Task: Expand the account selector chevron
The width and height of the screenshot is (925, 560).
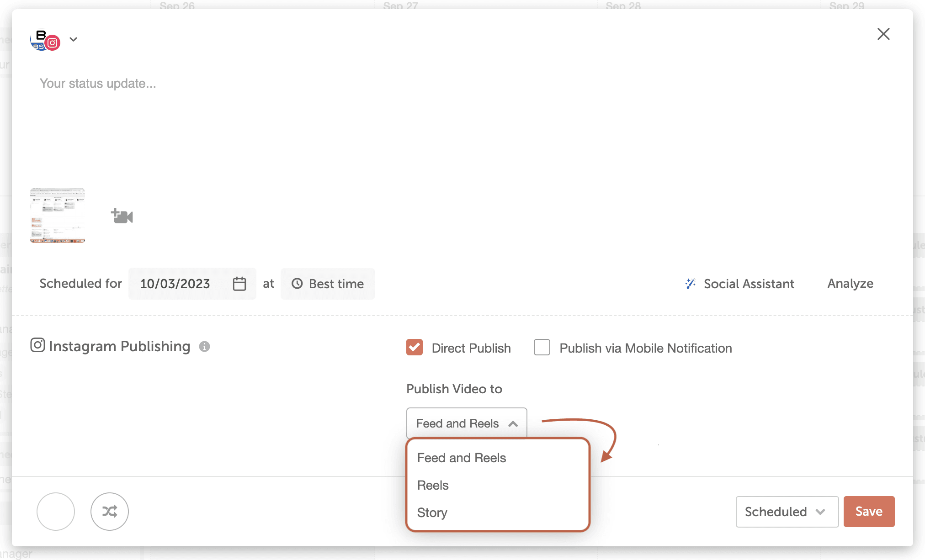Action: (73, 39)
